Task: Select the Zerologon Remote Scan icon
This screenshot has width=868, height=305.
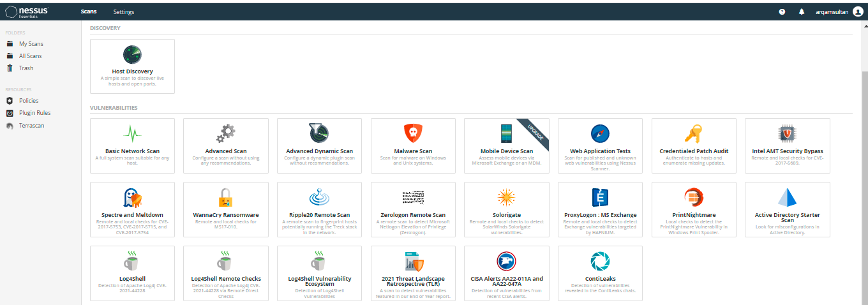Action: pos(413,196)
